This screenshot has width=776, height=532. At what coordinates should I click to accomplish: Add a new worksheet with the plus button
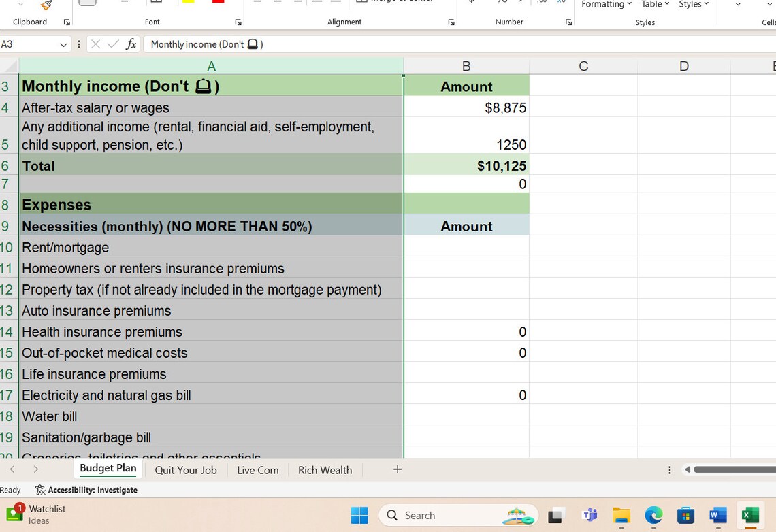pyautogui.click(x=397, y=469)
